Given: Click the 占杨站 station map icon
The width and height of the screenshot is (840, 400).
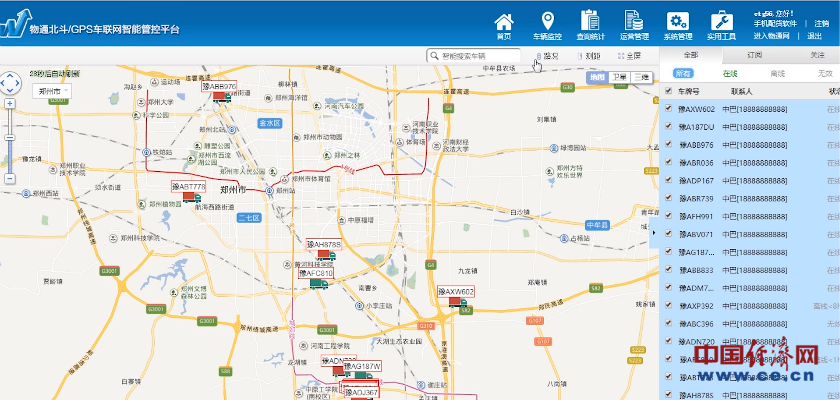Looking at the screenshot, I should (x=564, y=238).
